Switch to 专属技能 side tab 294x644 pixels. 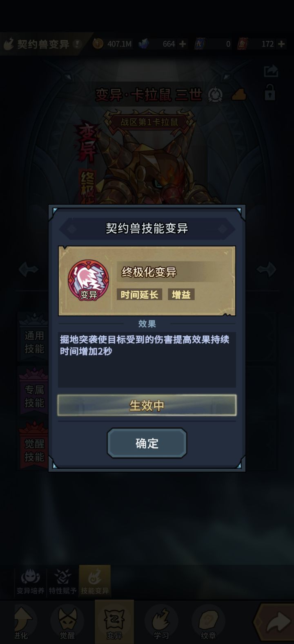tap(33, 396)
